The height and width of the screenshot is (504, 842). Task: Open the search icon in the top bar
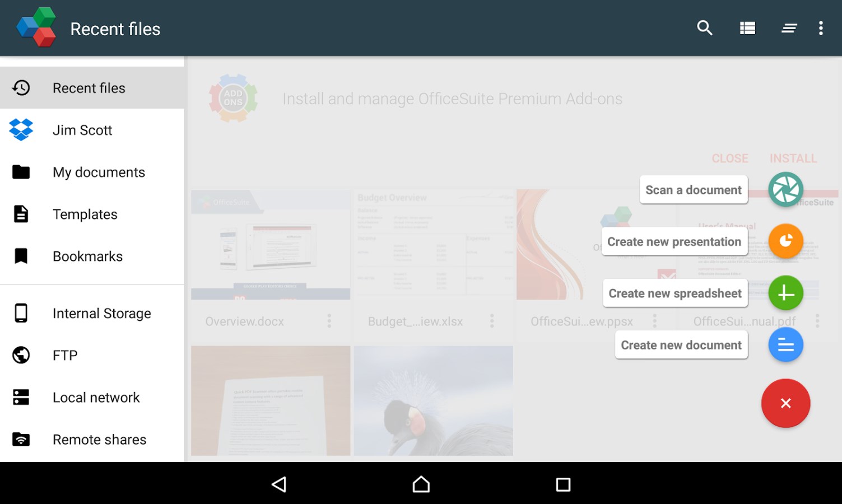[705, 27]
